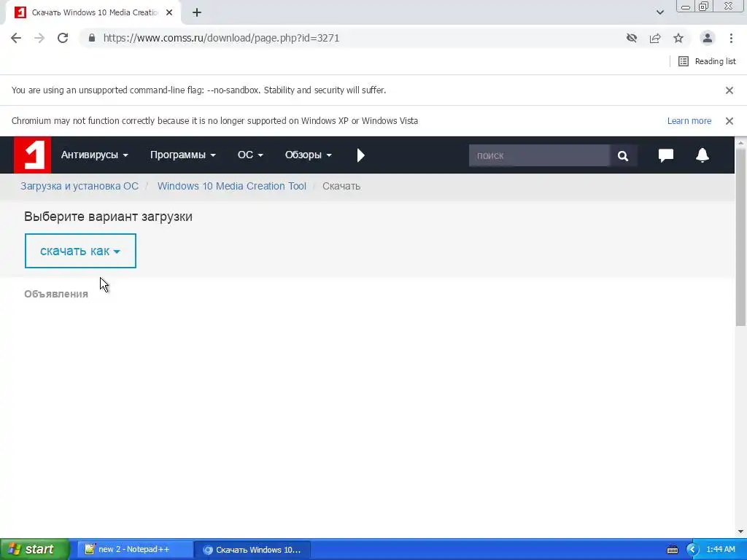
Task: Click the Объявления label
Action: pyautogui.click(x=56, y=294)
